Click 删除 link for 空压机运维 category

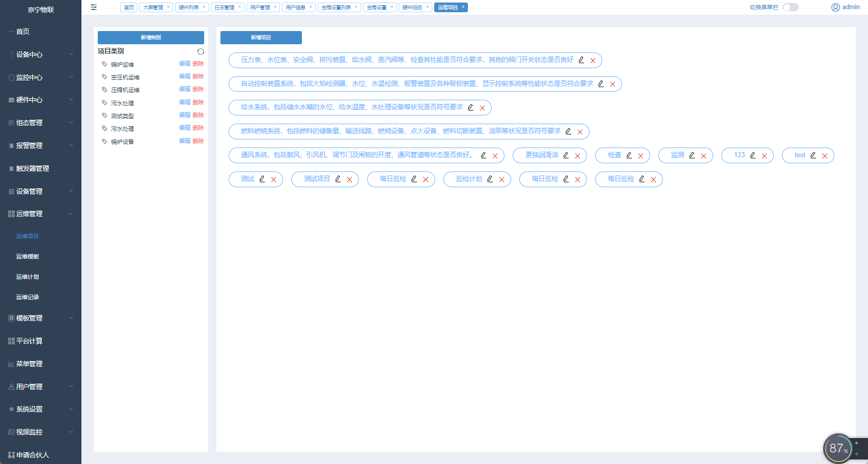pyautogui.click(x=198, y=76)
